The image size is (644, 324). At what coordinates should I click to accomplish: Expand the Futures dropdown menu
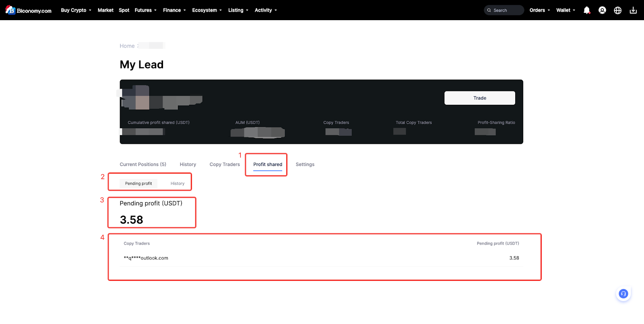pyautogui.click(x=145, y=10)
